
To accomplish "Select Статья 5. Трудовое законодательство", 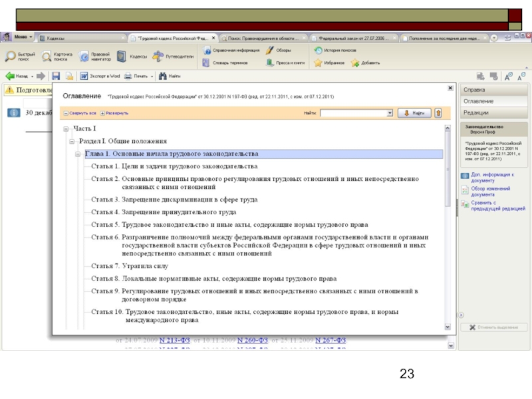I will (x=229, y=225).
